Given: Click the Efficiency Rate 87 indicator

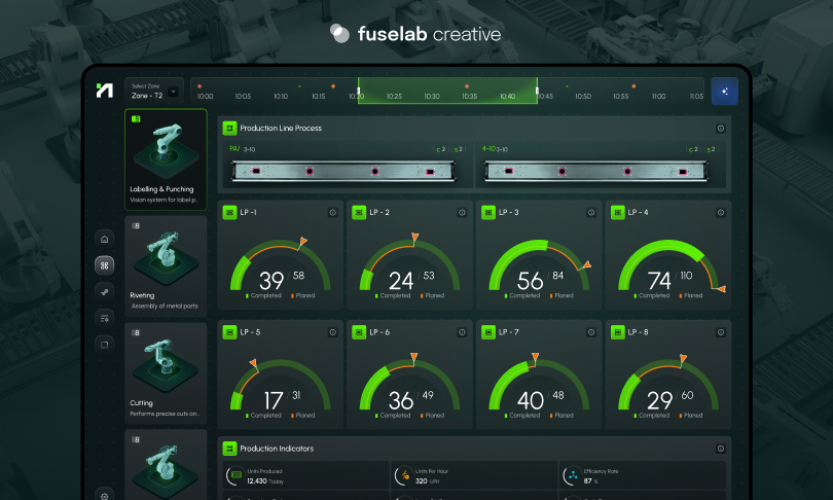Looking at the screenshot, I should (x=642, y=476).
